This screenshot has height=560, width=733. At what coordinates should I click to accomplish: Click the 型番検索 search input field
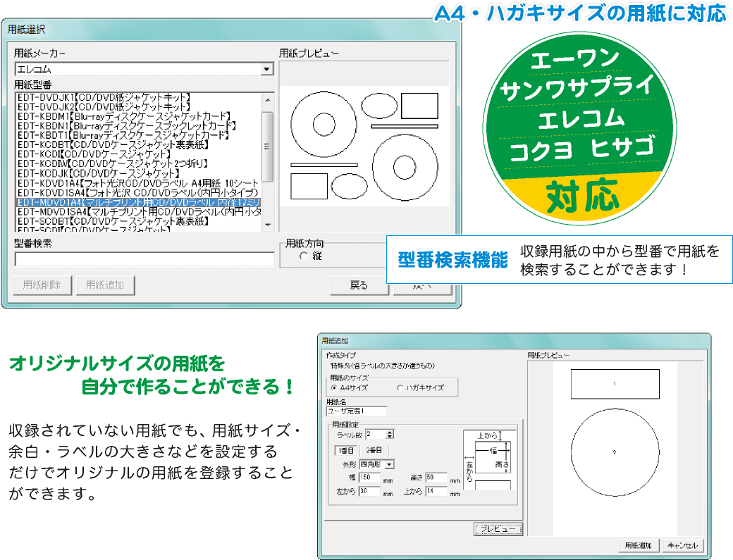(x=144, y=259)
